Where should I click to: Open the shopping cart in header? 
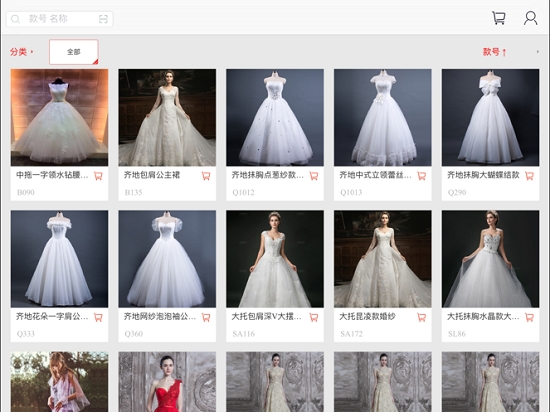tap(499, 18)
